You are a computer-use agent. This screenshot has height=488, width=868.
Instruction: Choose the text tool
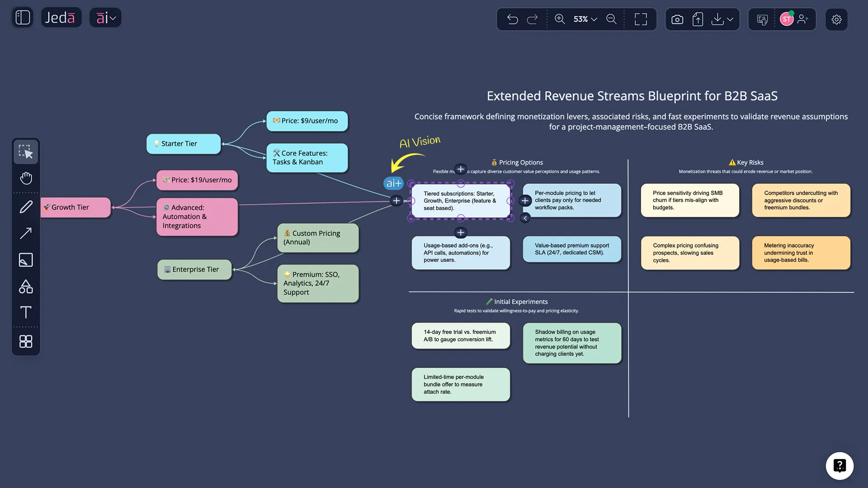(26, 312)
